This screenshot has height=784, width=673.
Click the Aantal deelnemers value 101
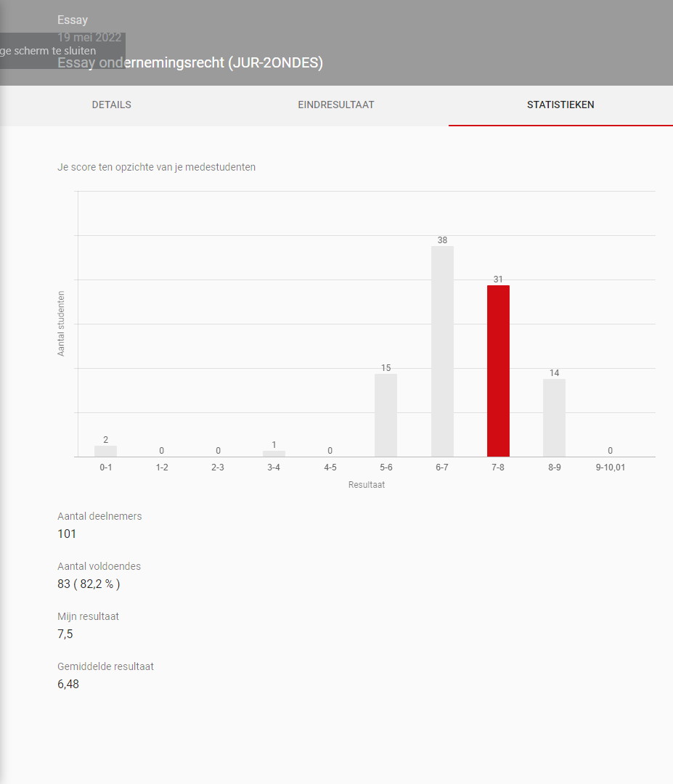coord(67,534)
